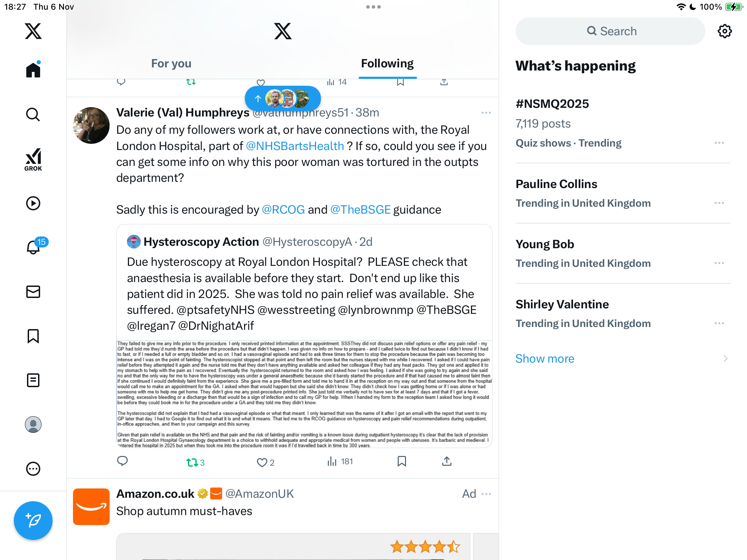
Task: Open Lists icon in sidebar
Action: tap(33, 380)
